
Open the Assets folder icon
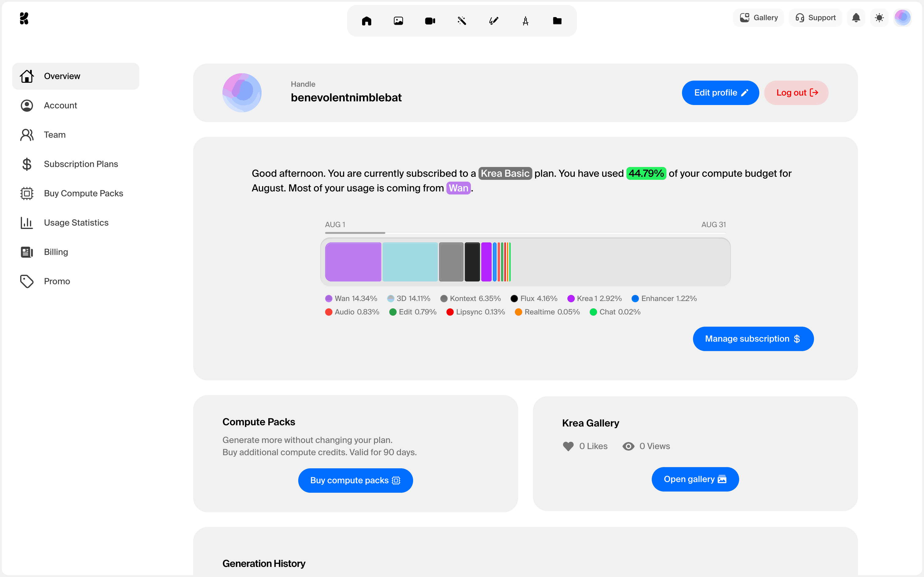557,21
